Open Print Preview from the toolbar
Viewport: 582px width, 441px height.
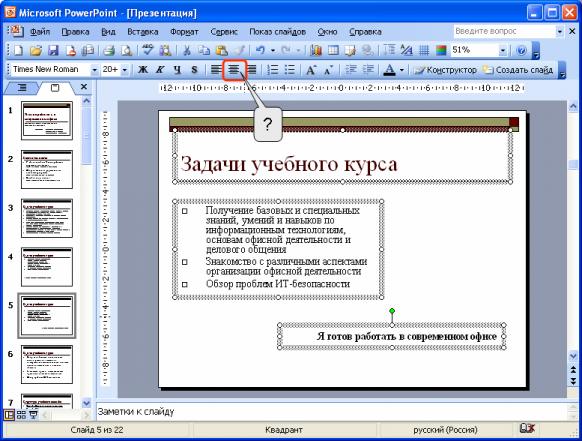[x=127, y=50]
